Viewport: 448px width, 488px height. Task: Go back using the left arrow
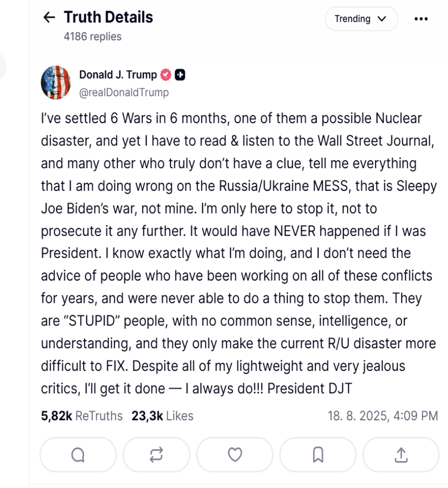tap(49, 18)
